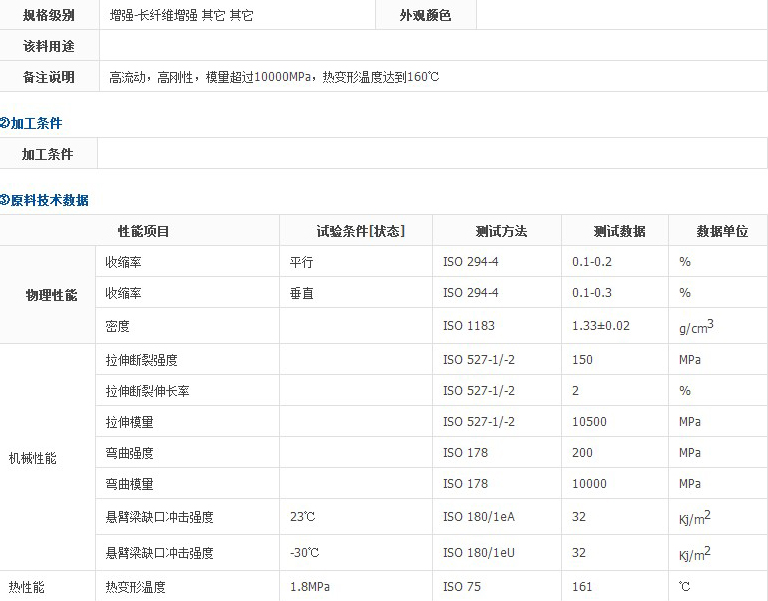Click the 机械性能 category cell
This screenshot has height=601, width=768.
[x=33, y=458]
